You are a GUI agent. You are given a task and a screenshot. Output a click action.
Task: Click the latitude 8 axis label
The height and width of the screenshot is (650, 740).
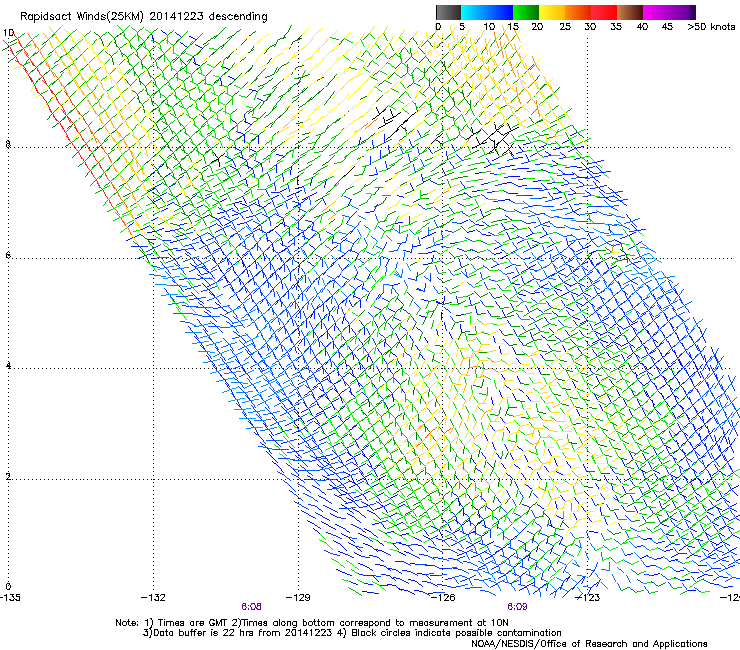pyautogui.click(x=8, y=144)
